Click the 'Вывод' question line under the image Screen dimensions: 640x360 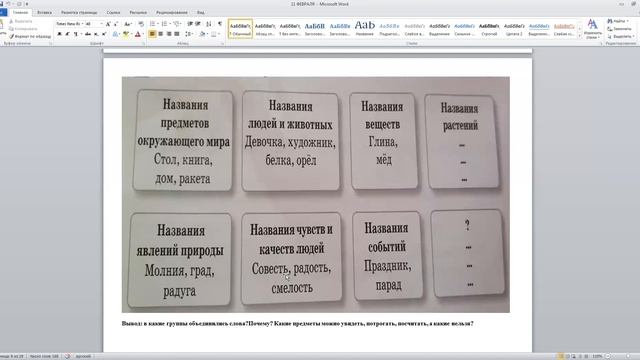298,324
